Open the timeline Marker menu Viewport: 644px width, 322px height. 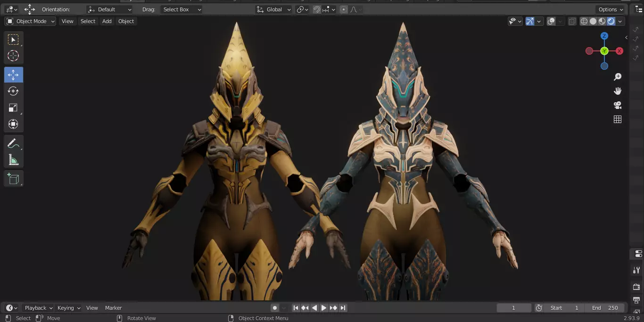[x=113, y=308]
